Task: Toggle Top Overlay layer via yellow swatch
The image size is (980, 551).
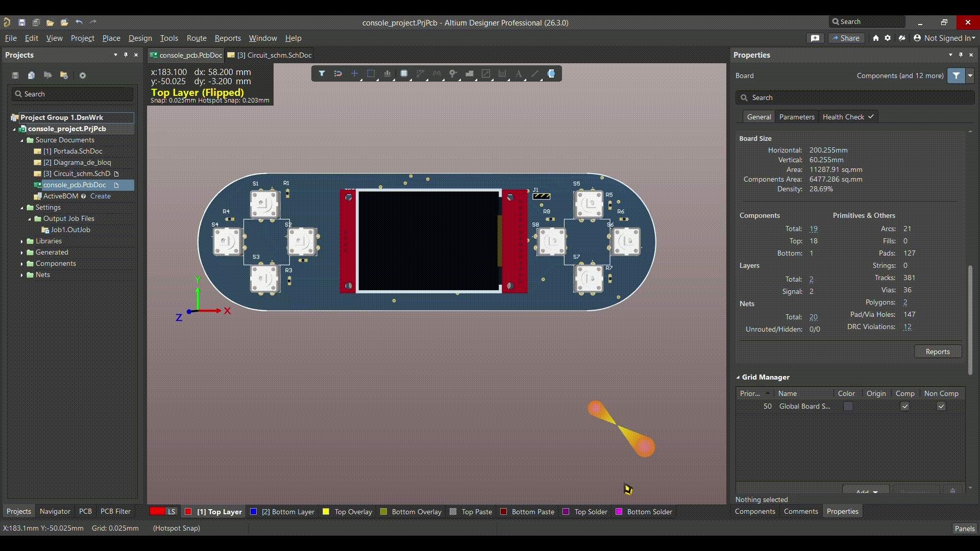Action: click(326, 512)
